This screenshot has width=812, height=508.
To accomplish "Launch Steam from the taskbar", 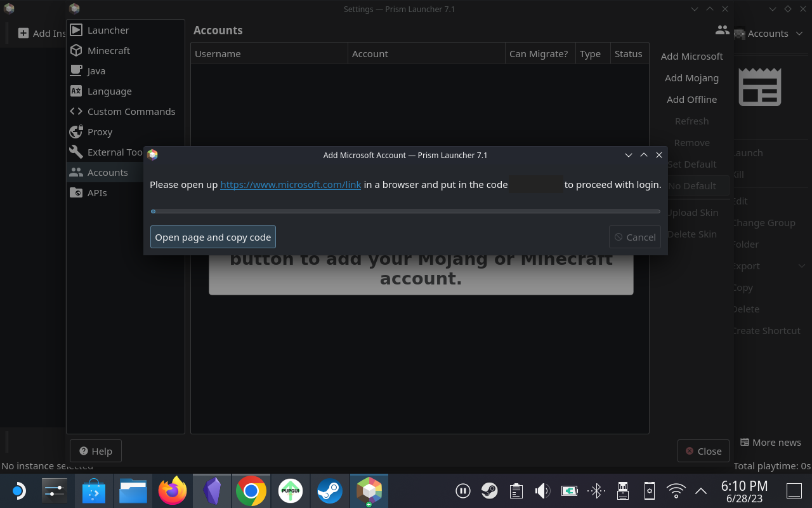I will point(329,490).
